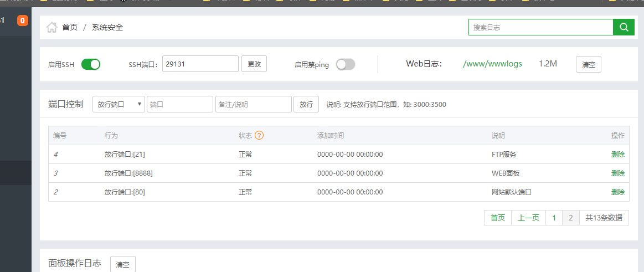Screen dimensions: 644x272
Task: Toggle the 启用SSH switch
Action: [91, 64]
